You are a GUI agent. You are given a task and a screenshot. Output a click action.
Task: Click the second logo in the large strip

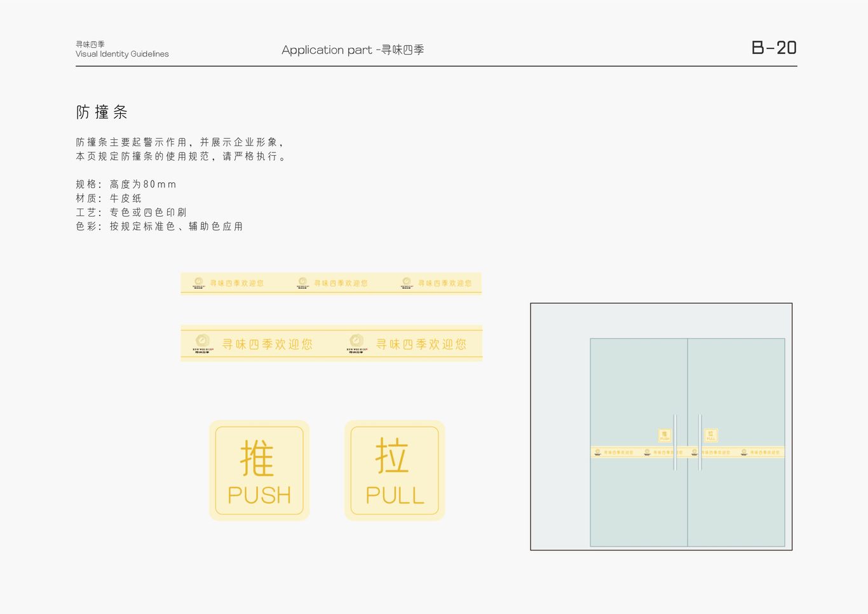(x=356, y=343)
